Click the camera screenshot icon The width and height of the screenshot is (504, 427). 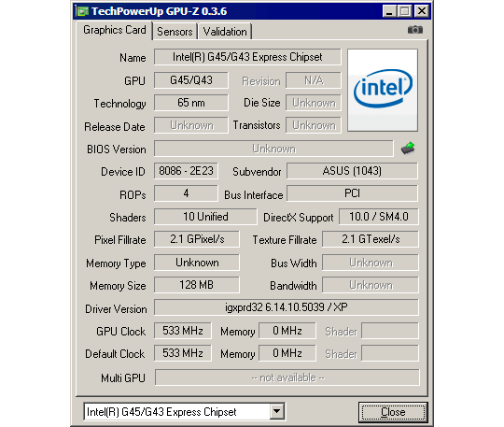(x=415, y=30)
